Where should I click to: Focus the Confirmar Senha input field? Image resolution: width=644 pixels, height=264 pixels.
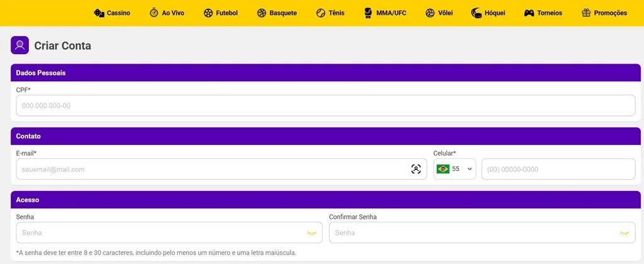click(472, 232)
